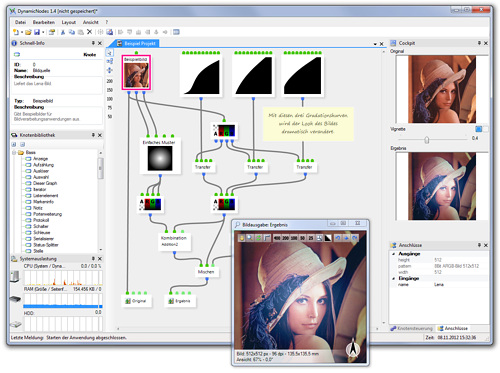
Task: Select the Original output node
Action: coord(136,301)
